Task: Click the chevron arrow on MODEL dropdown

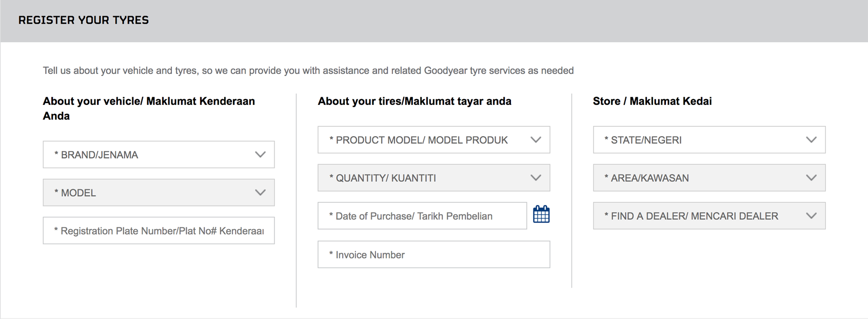Action: click(x=260, y=193)
